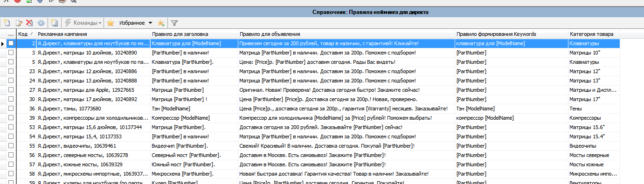The width and height of the screenshot is (644, 184).
Task: Select campaign 'Я.Директ, тэны, 10773680'
Action: (93, 109)
